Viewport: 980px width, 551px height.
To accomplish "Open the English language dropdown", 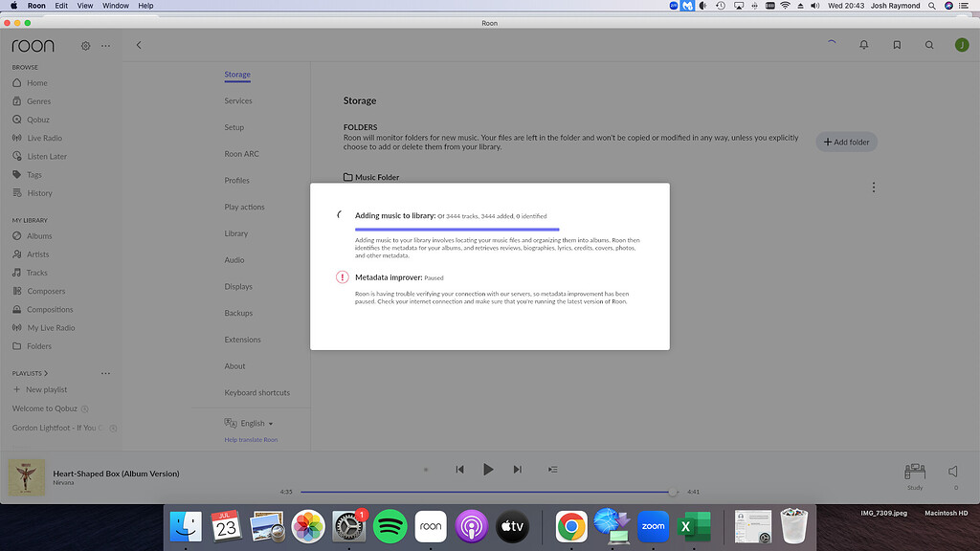I will 251,423.
